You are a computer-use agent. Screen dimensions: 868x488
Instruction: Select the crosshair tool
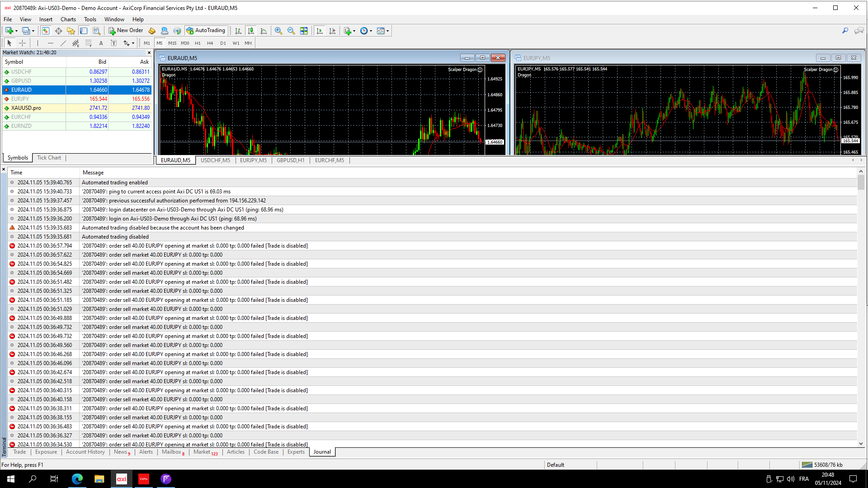coord(22,43)
